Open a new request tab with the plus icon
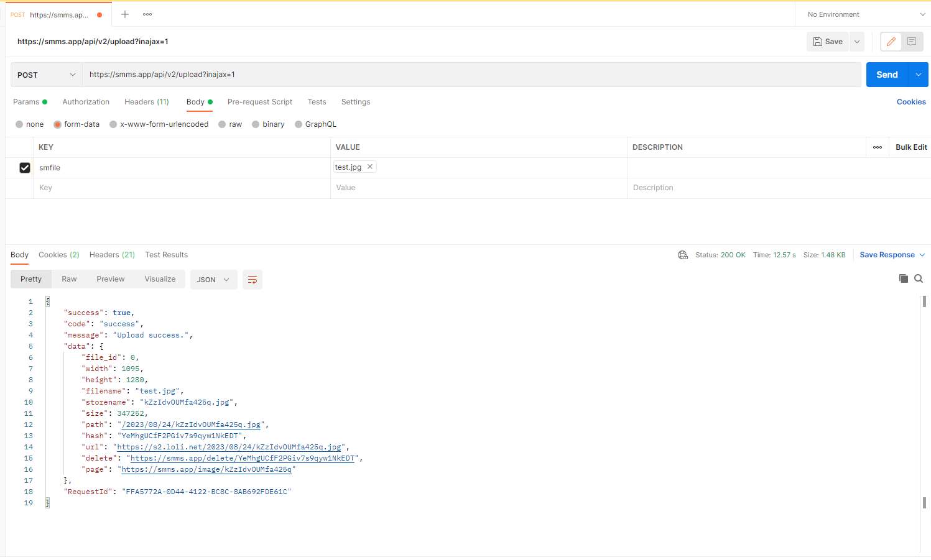Screen dimensions: 931x560 pos(124,14)
